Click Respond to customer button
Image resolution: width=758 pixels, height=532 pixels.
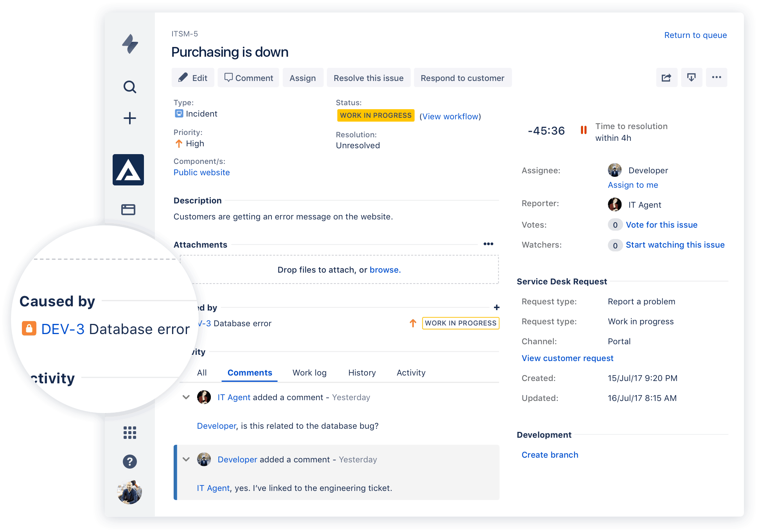463,77
